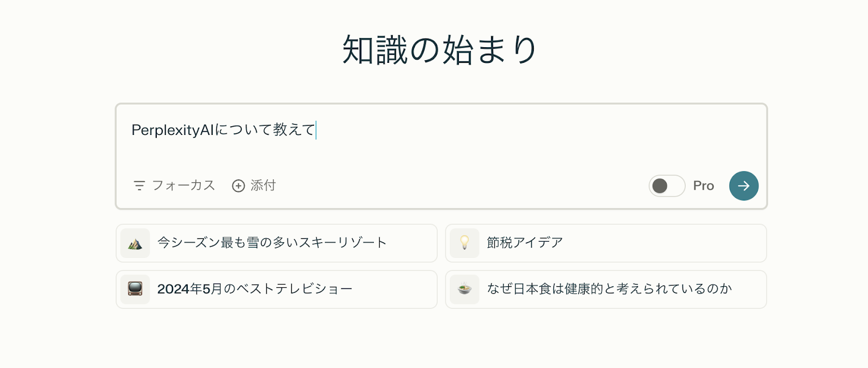Click the television emoji icon
868x368 pixels.
[135, 289]
